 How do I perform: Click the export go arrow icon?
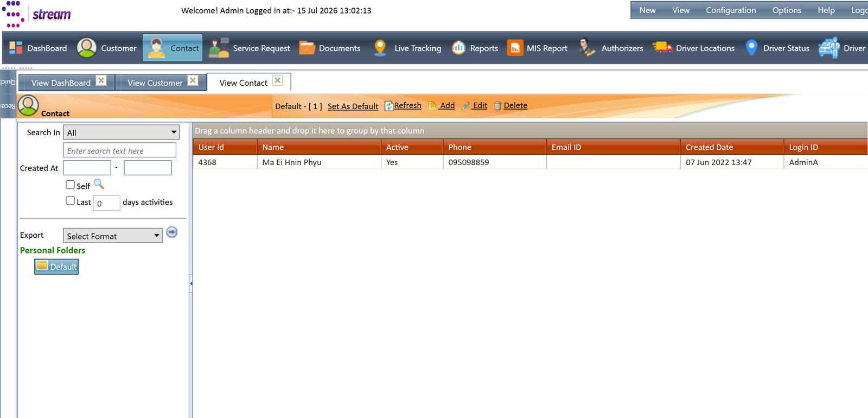tap(172, 232)
